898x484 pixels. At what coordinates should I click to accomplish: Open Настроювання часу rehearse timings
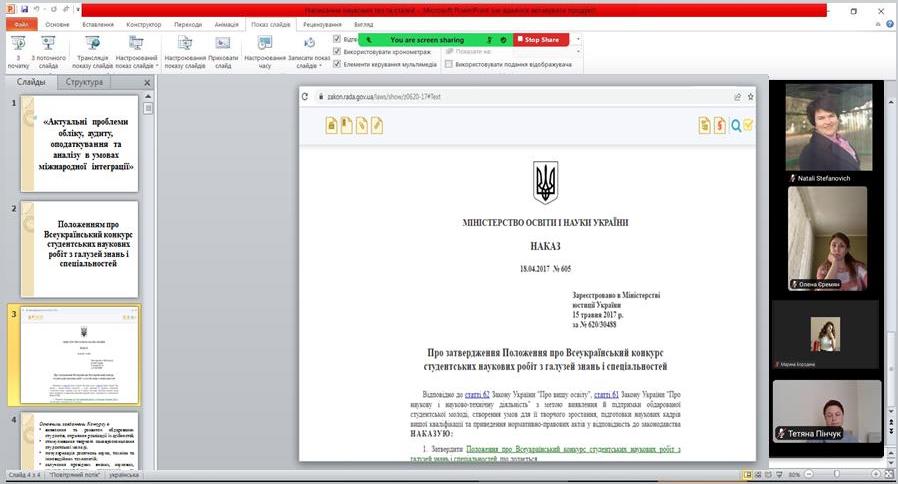[265, 52]
